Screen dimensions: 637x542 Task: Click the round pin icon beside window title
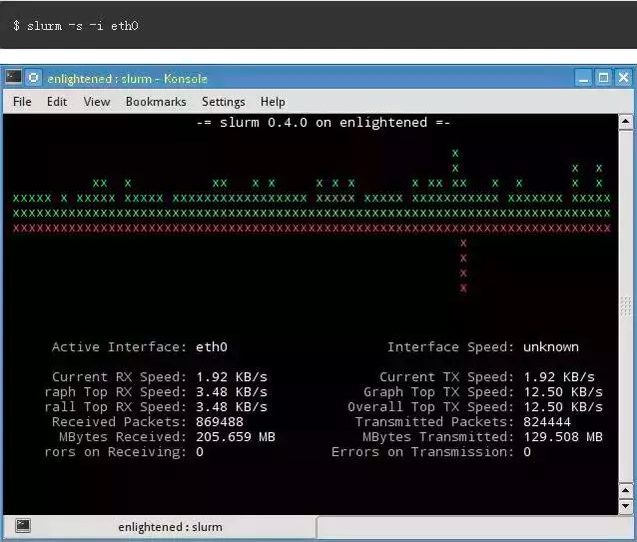[34, 77]
